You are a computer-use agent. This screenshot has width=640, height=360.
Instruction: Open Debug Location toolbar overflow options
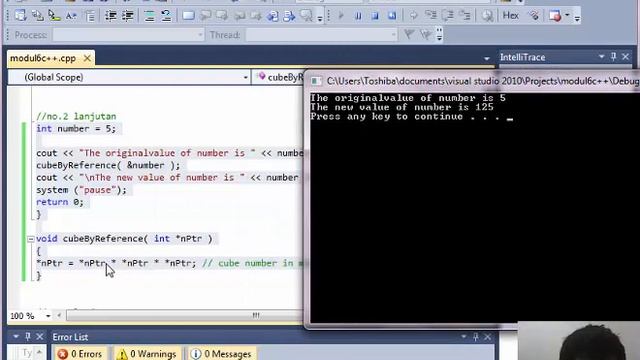439,35
